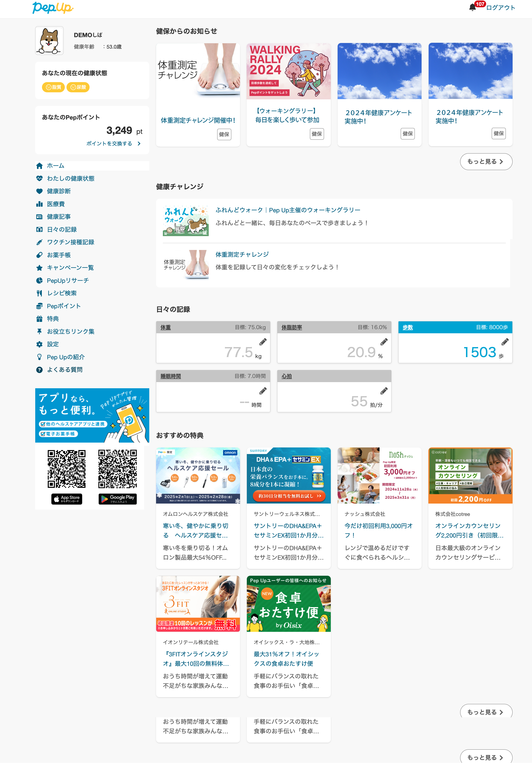The image size is (532, 763).
Task: Click the fork-knife icon beside レシピ検索
Action: (40, 293)
